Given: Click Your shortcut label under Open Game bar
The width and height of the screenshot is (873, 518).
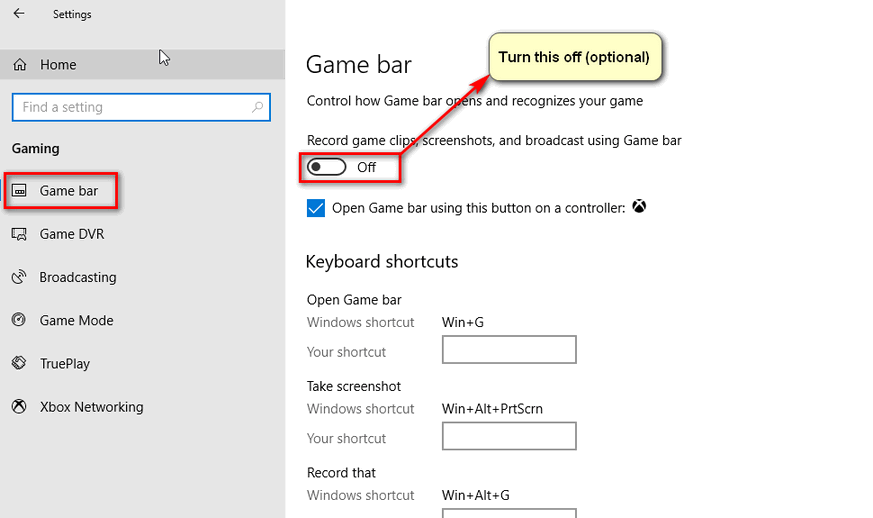Looking at the screenshot, I should (346, 352).
